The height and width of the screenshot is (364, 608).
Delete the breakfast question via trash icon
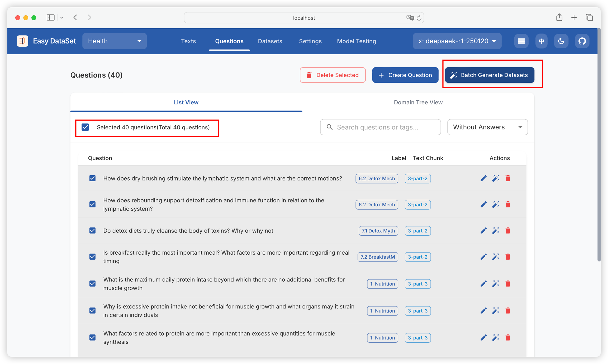coord(508,257)
